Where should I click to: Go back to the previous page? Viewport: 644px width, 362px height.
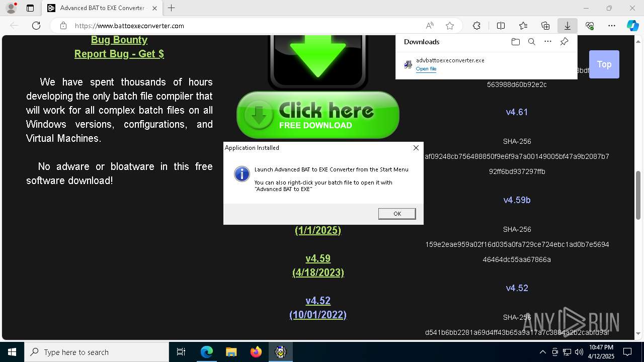point(14,26)
